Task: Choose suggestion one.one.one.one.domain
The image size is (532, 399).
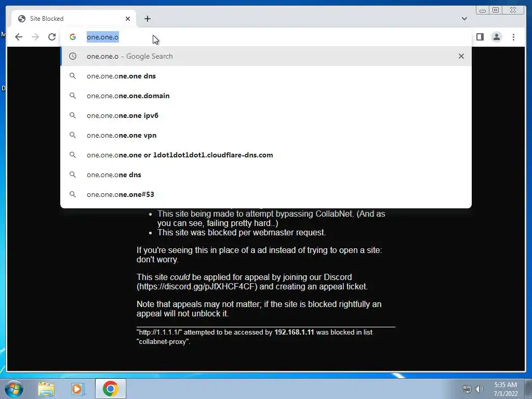Action: pyautogui.click(x=266, y=96)
